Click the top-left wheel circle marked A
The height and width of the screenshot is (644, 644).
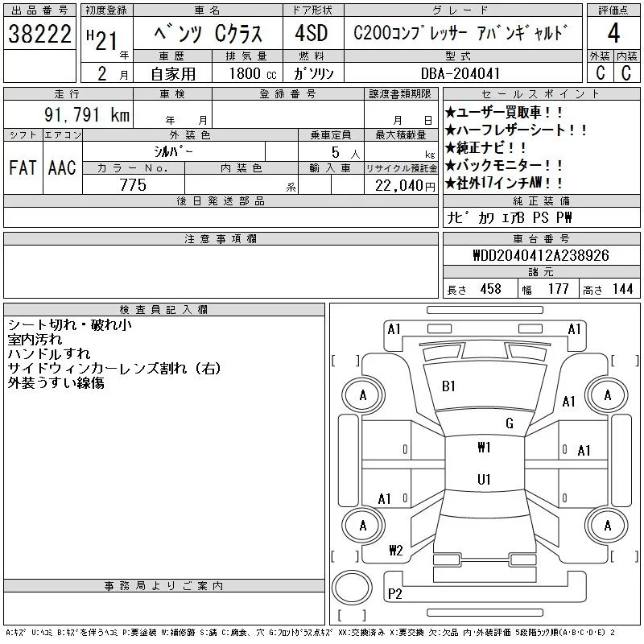point(363,395)
